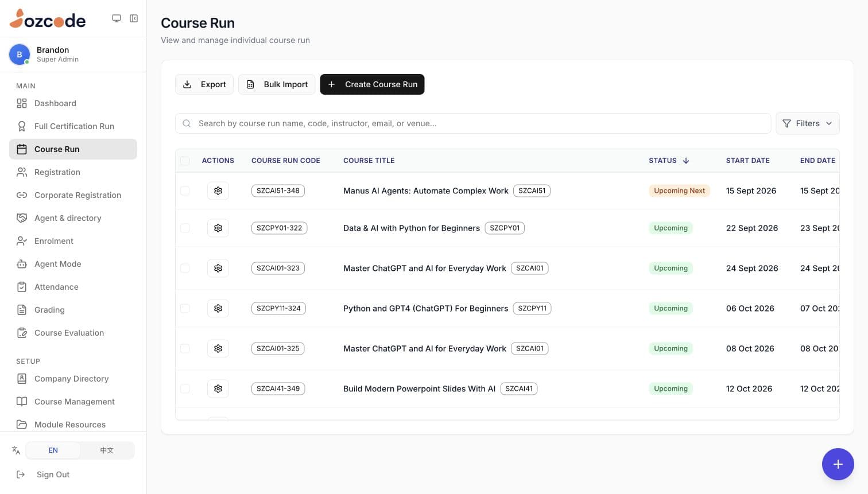Sort by Course Run Code column

click(286, 161)
